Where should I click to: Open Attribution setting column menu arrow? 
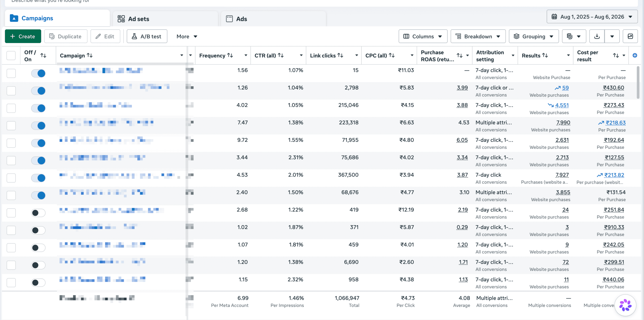click(x=513, y=56)
